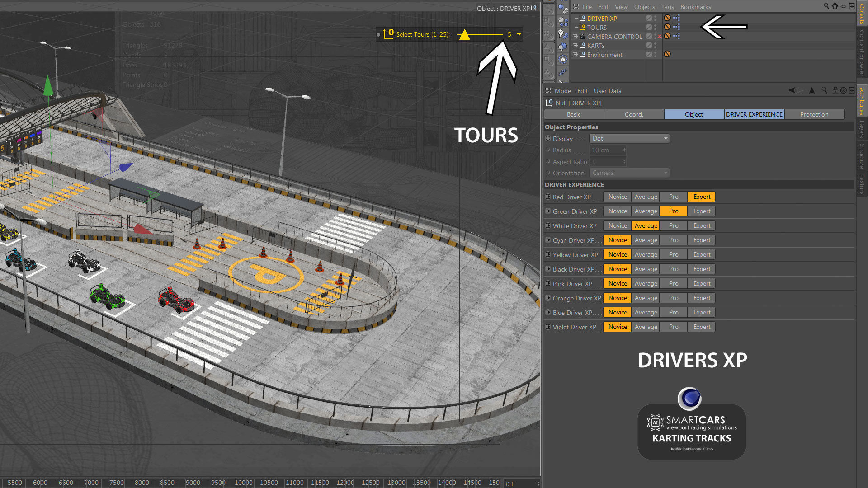
Task: Expand the CAMERA CONTROL hierarchy
Action: [575, 37]
